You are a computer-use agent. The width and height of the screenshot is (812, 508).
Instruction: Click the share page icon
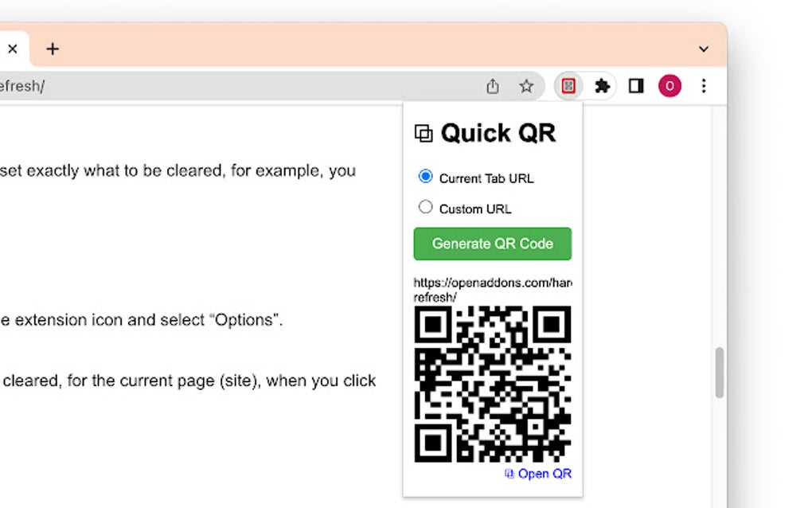(493, 86)
